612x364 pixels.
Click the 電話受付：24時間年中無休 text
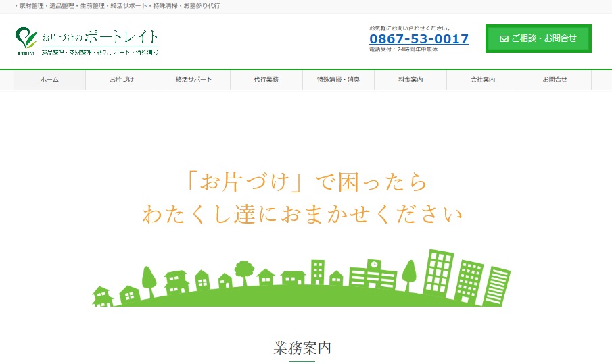coord(403,49)
